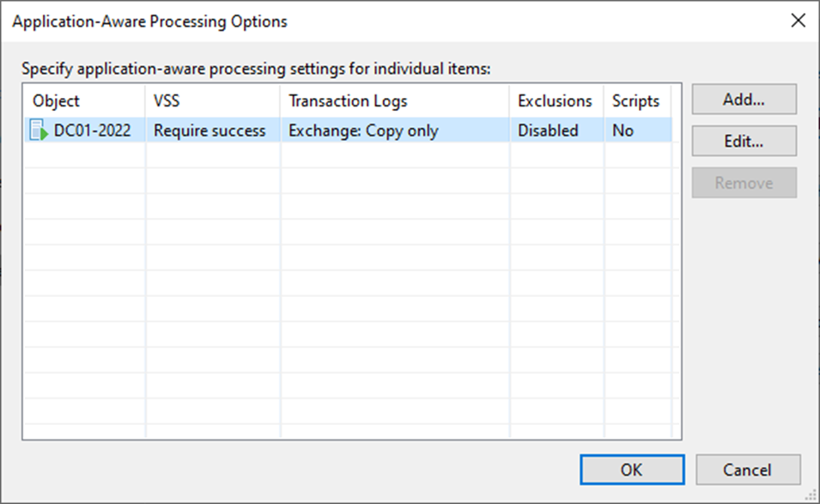Cancel the processing options dialog
The image size is (820, 504).
pyautogui.click(x=748, y=470)
